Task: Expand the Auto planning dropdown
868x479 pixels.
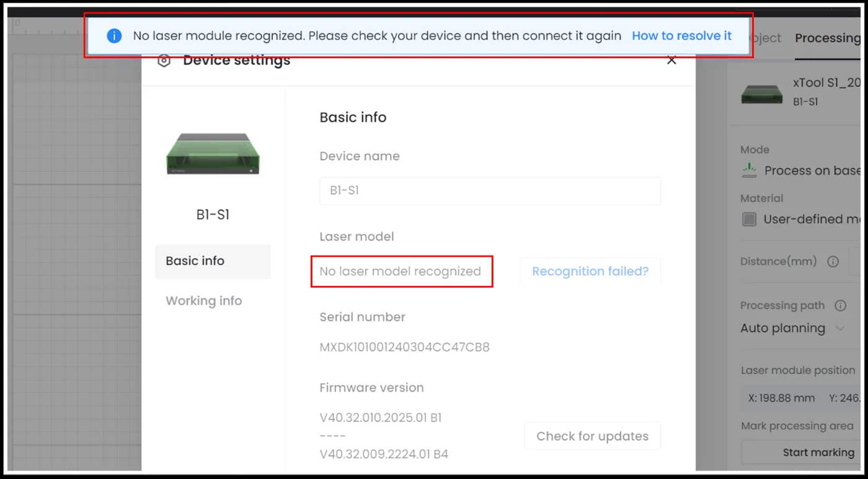Action: click(793, 328)
